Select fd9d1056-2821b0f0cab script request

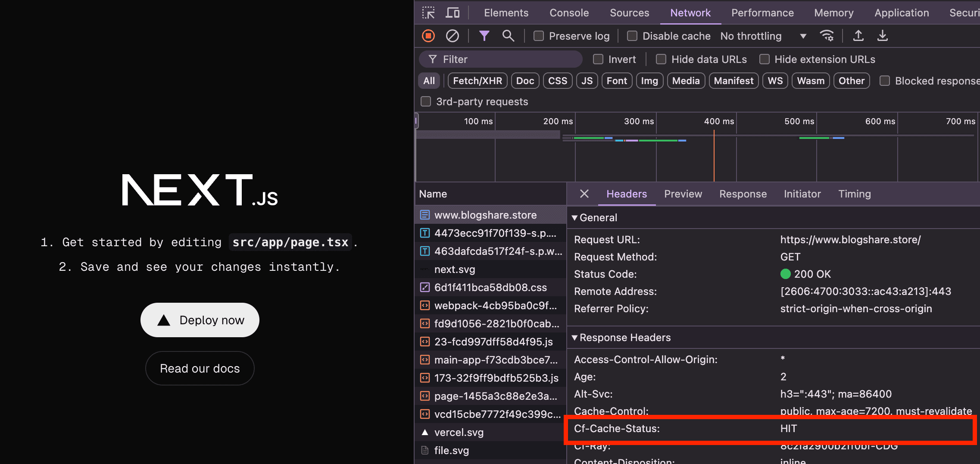pos(490,323)
